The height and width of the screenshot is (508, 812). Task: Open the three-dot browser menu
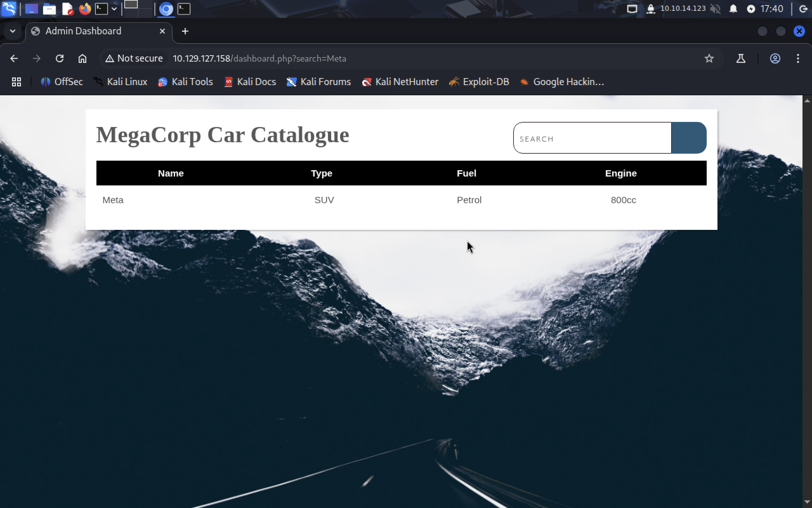point(798,58)
